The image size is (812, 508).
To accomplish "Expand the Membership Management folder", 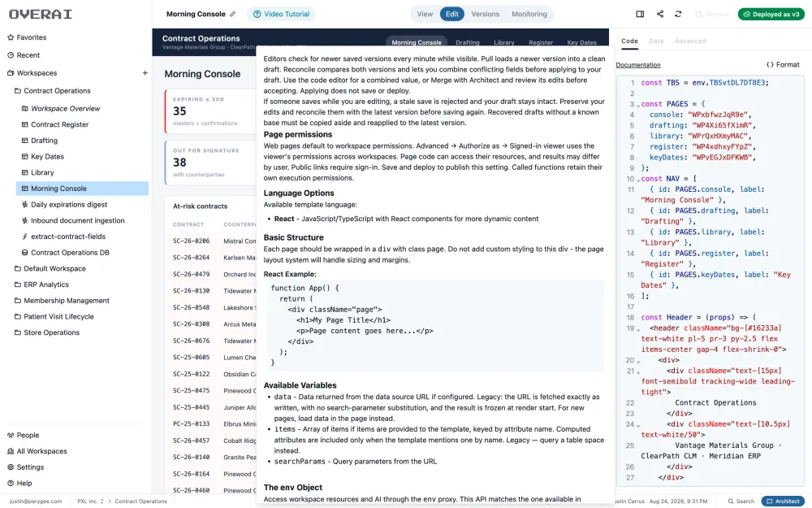I will [61, 301].
